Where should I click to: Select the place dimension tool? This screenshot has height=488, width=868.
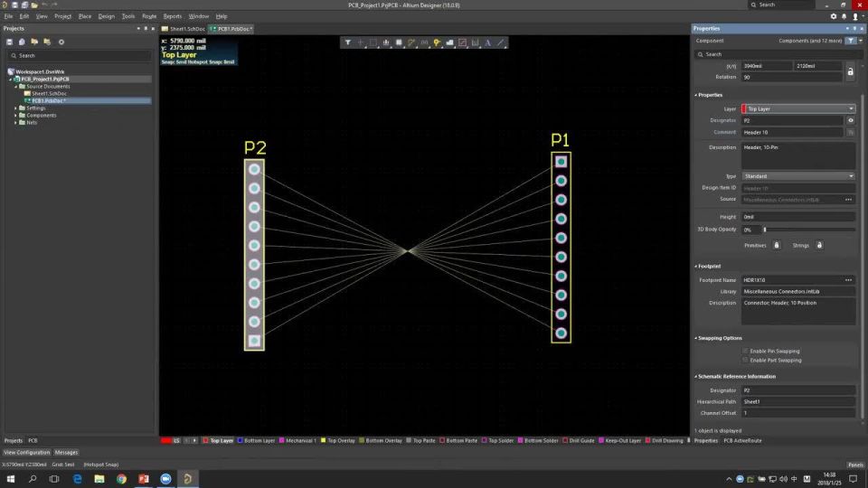click(475, 42)
